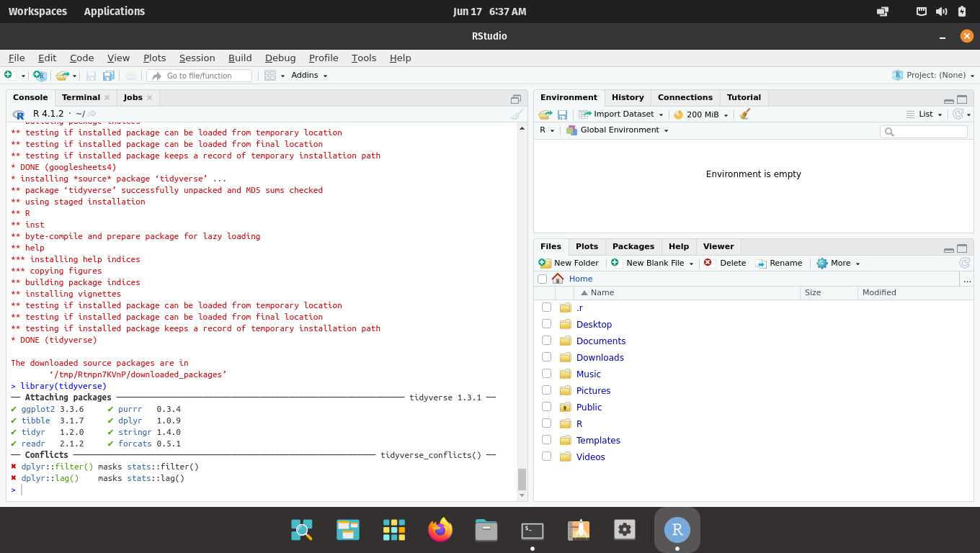This screenshot has width=980, height=553.
Task: Open the Downloads folder link
Action: click(600, 358)
